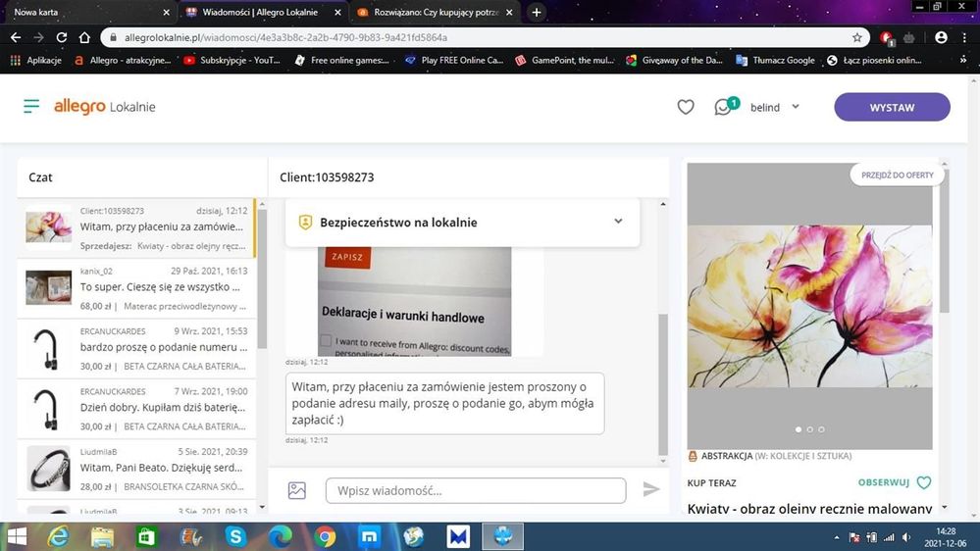Viewport: 980px width, 551px height.
Task: Open Subskrypcje - YouTube bookmark
Action: point(232,60)
